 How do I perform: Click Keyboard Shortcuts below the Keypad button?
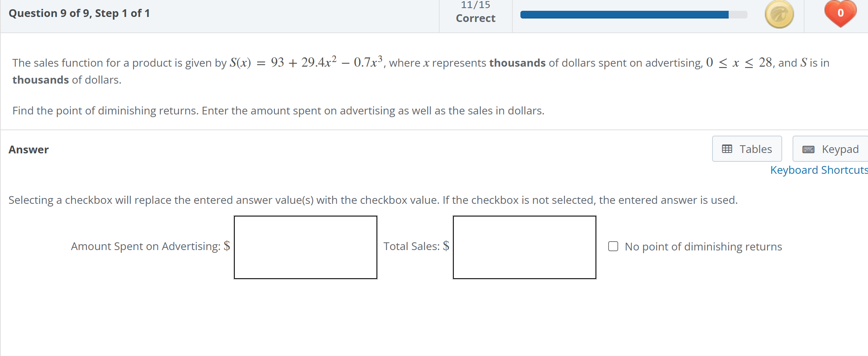point(818,170)
